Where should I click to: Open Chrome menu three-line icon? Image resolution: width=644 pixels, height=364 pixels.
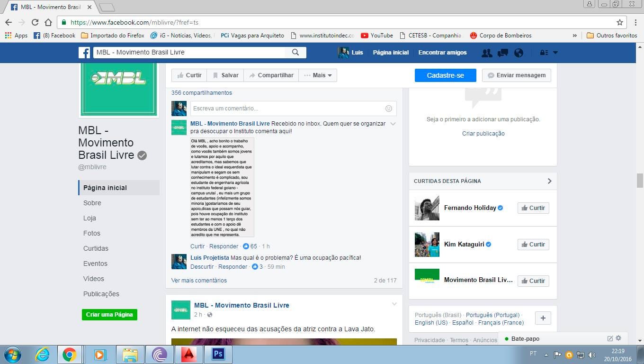click(x=635, y=22)
